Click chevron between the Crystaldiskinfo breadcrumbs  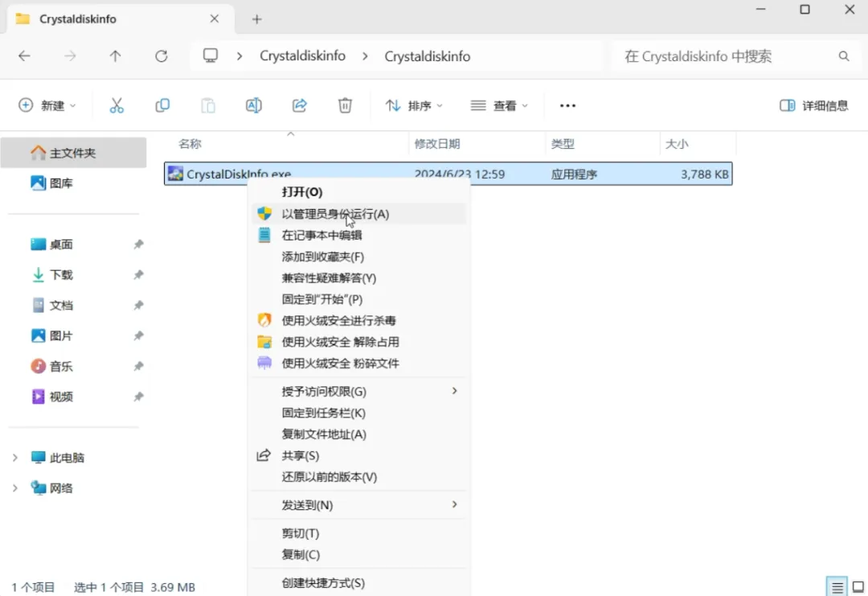365,56
